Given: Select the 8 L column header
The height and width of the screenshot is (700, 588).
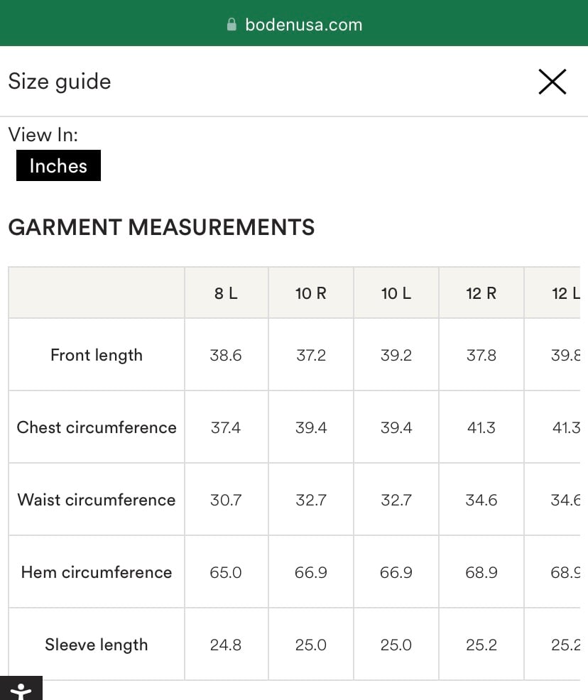Looking at the screenshot, I should click(x=227, y=293).
